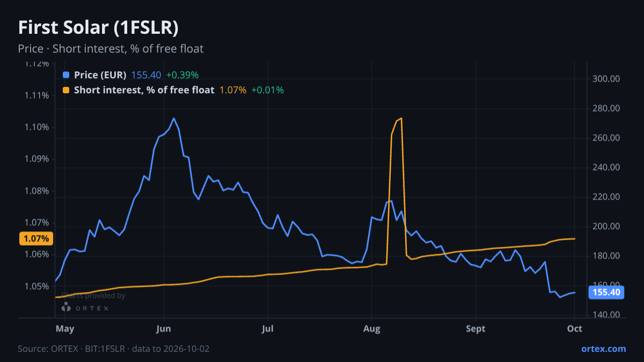Click the ORTEX logo icon

66,307
